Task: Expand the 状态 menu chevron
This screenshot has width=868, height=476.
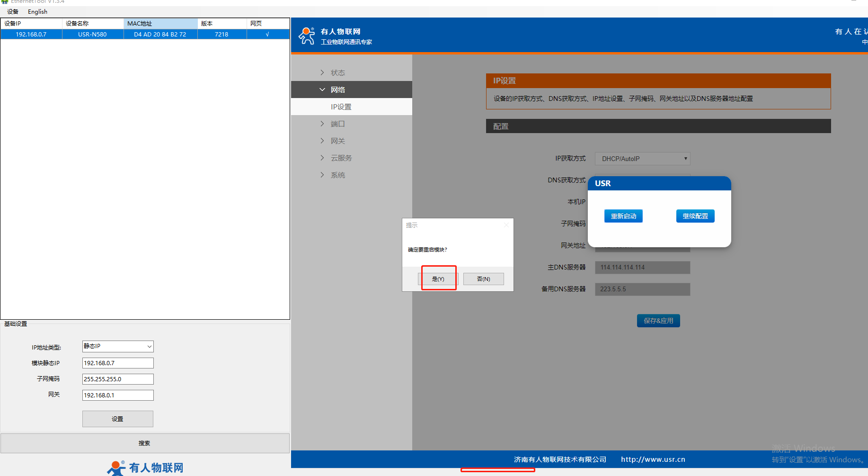Action: click(322, 72)
